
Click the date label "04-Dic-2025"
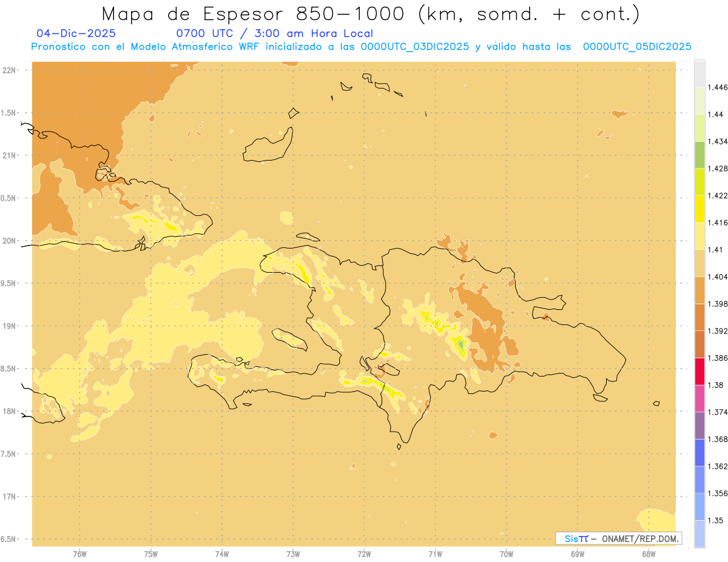[76, 34]
